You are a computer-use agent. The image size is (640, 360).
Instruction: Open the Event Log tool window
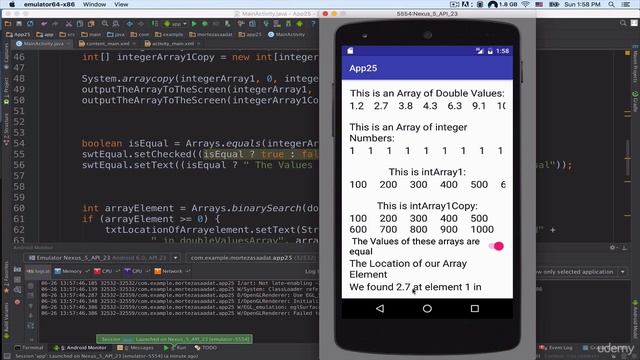[556, 348]
